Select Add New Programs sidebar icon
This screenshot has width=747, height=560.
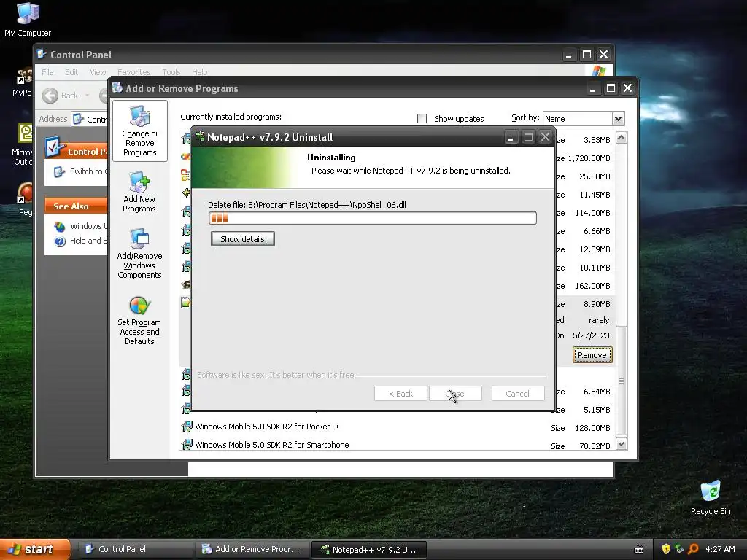tap(139, 192)
